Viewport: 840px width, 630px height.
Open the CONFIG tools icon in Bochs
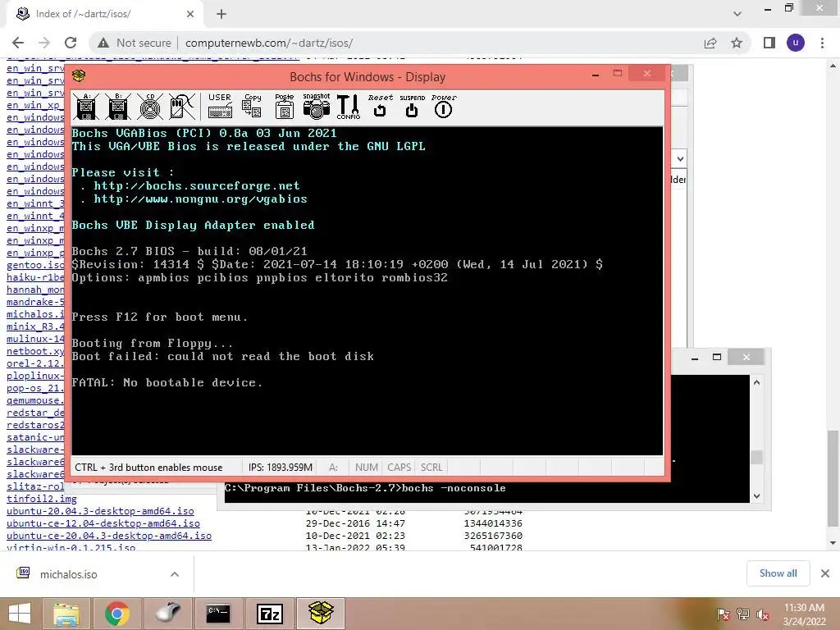(348, 106)
